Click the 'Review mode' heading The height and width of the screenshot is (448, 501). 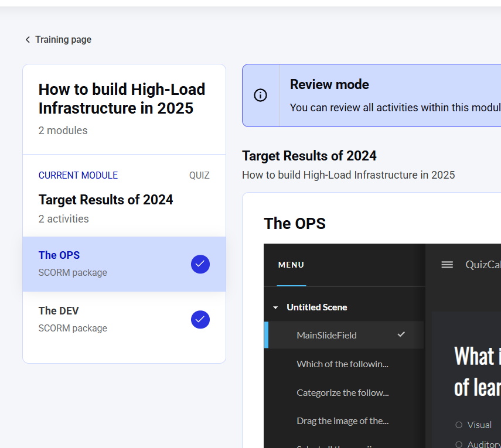coord(329,84)
